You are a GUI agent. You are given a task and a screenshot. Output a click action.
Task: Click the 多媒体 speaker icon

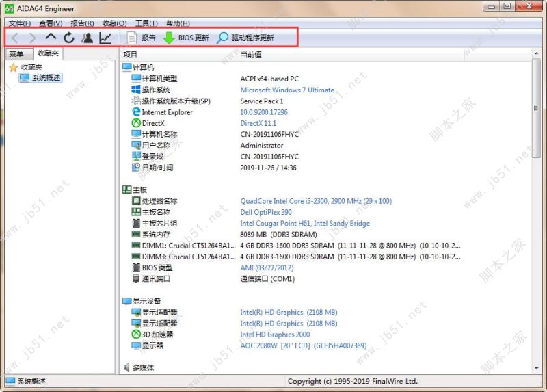click(x=126, y=367)
